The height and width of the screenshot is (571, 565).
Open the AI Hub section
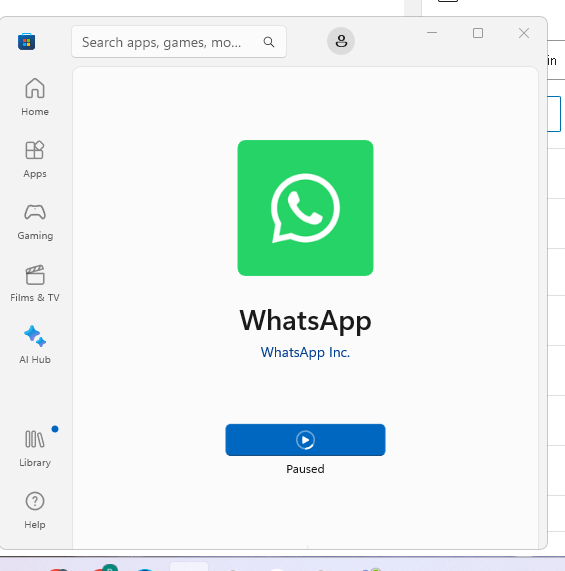click(35, 345)
